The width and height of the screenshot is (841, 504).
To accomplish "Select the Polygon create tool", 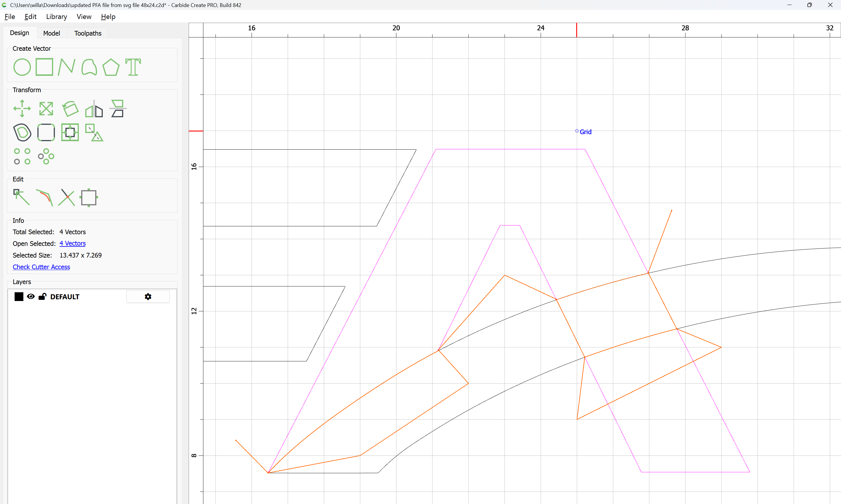I will tap(111, 67).
